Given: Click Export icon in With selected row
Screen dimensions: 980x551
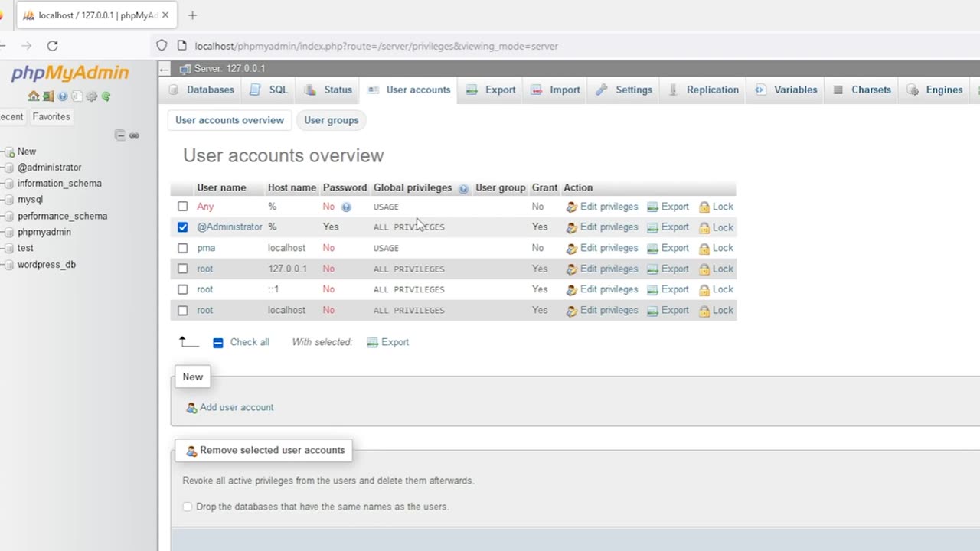Looking at the screenshot, I should coord(373,342).
